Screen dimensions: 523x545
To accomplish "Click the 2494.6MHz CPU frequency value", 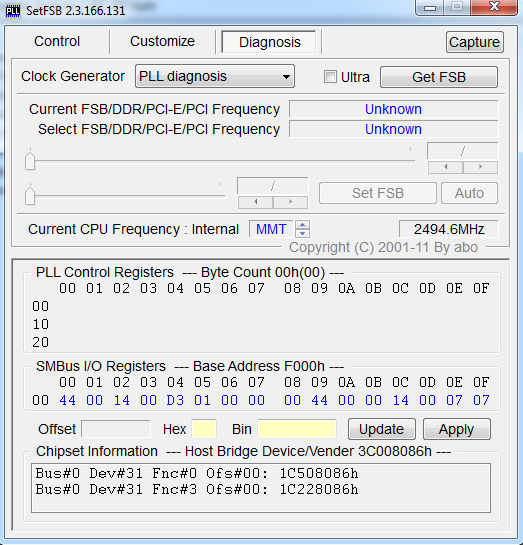I will coord(449,229).
